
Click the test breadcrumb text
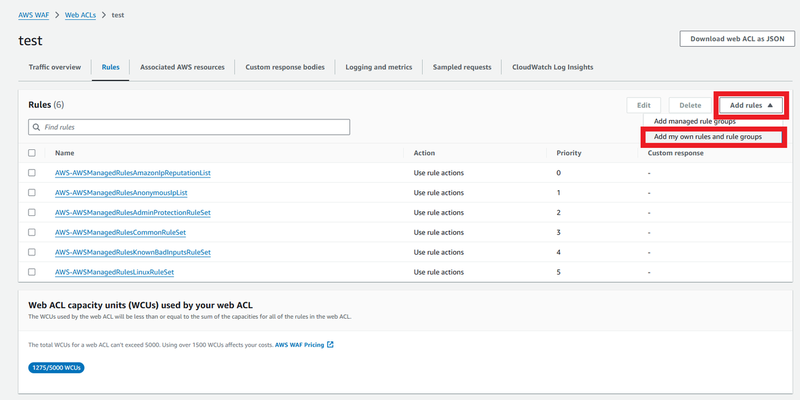pos(118,15)
